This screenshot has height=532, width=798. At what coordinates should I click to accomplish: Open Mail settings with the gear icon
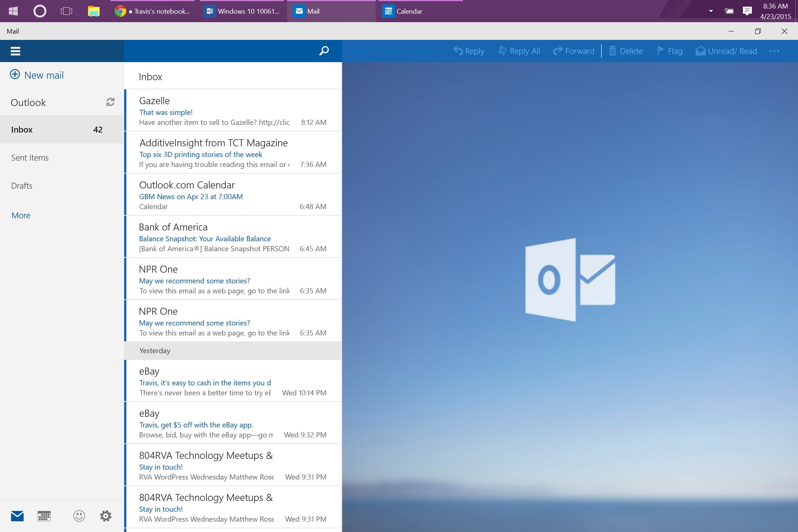106,516
